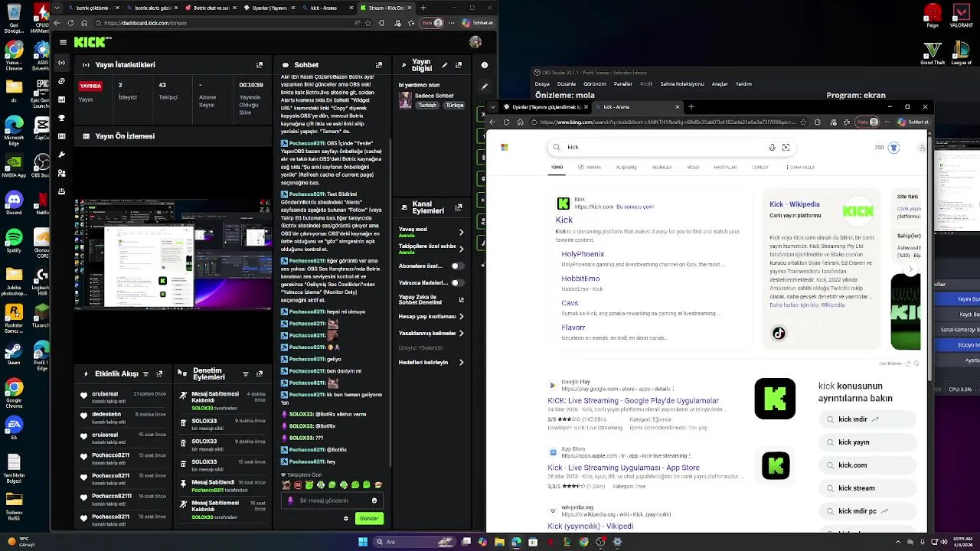Pop out the Sohbet chat panel
The height and width of the screenshot is (551, 980).
click(379, 65)
